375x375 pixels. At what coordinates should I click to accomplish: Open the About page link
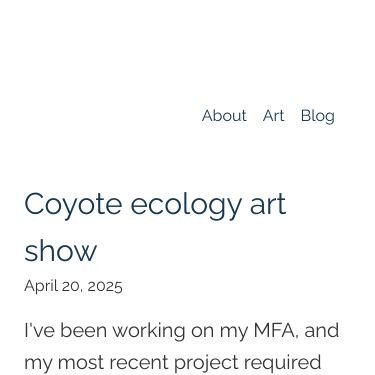click(224, 116)
